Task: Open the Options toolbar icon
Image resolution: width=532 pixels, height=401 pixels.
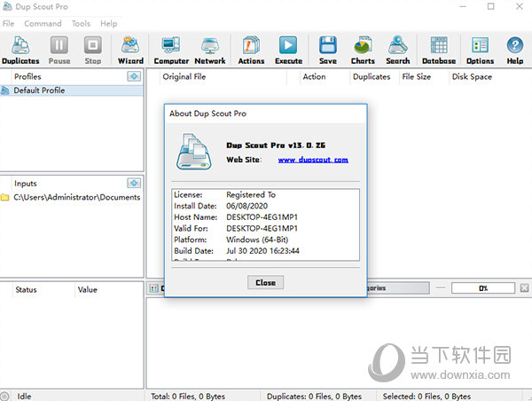Action: [x=480, y=50]
